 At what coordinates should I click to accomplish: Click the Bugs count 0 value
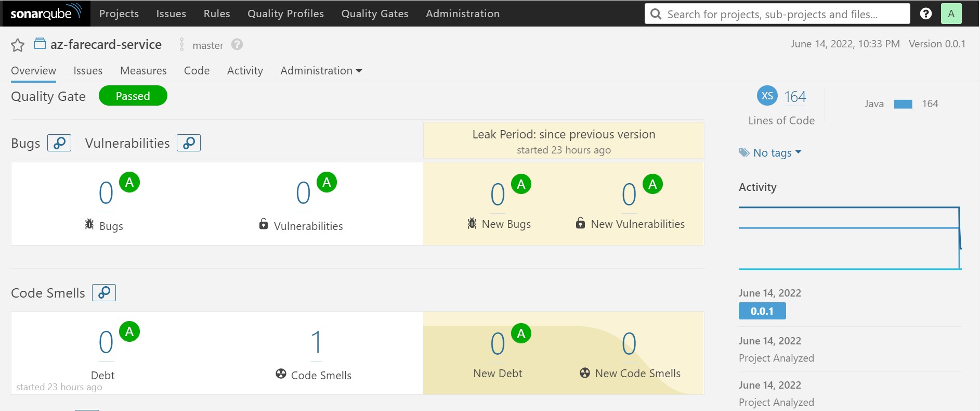point(106,193)
